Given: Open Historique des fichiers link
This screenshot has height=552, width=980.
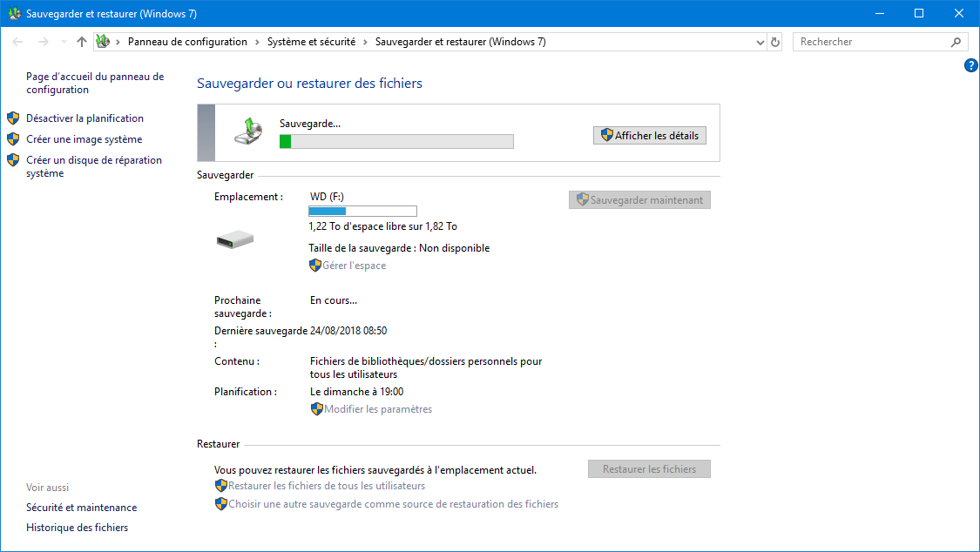Looking at the screenshot, I should click(77, 528).
